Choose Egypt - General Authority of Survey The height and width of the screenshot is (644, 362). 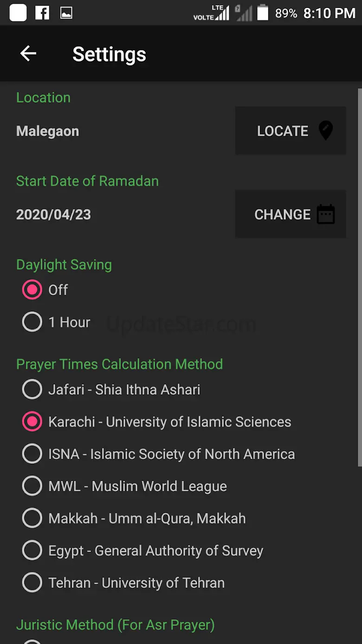tap(32, 551)
